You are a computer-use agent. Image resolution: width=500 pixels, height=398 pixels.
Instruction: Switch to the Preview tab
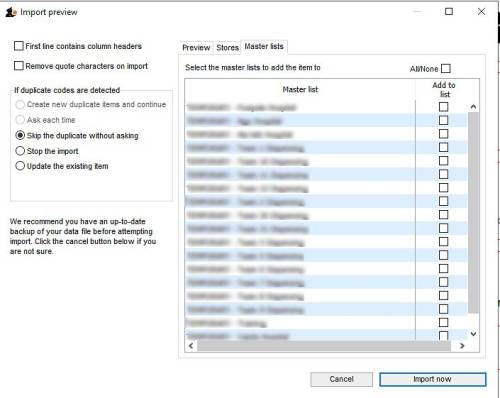pyautogui.click(x=196, y=48)
